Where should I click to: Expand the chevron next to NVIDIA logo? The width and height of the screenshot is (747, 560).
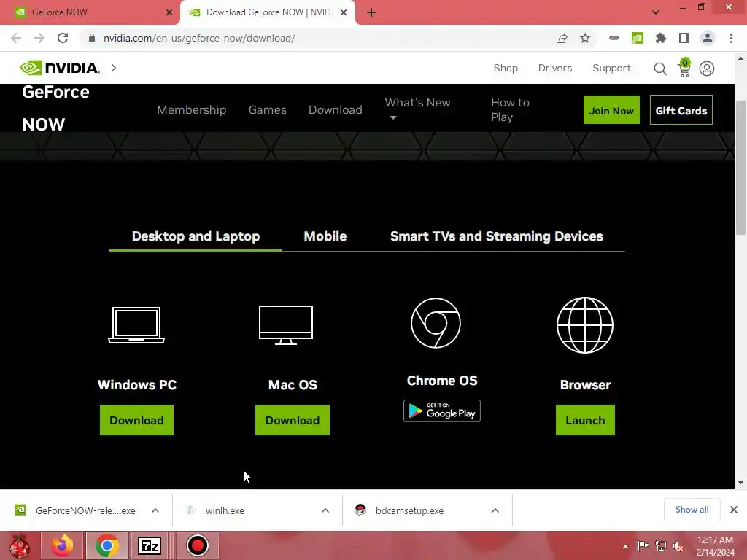coord(114,68)
